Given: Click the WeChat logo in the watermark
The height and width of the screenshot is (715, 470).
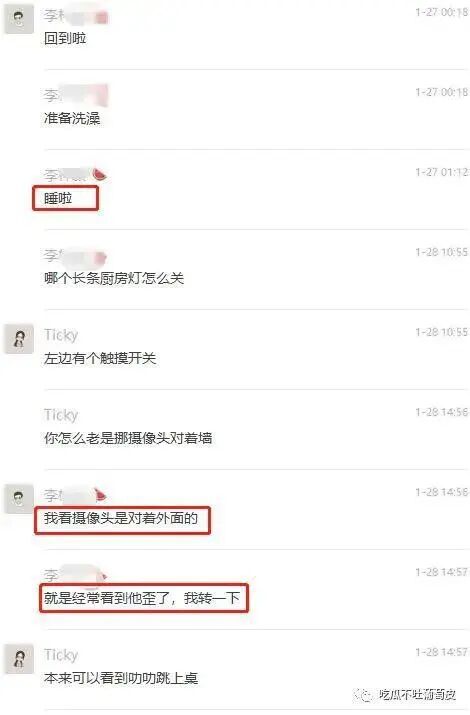Looking at the screenshot, I should [x=363, y=694].
